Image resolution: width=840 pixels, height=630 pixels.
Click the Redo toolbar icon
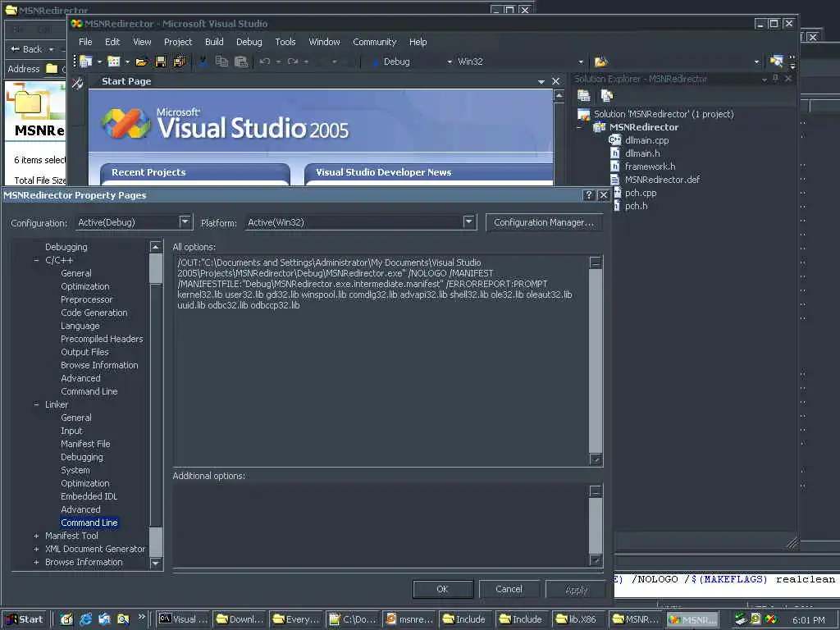(x=293, y=62)
